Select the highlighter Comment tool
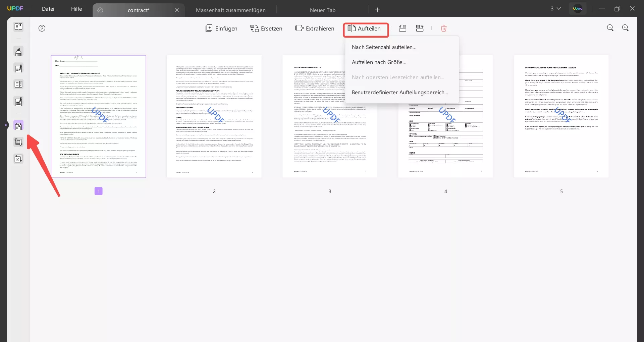Viewport: 644px width, 342px height. click(18, 52)
